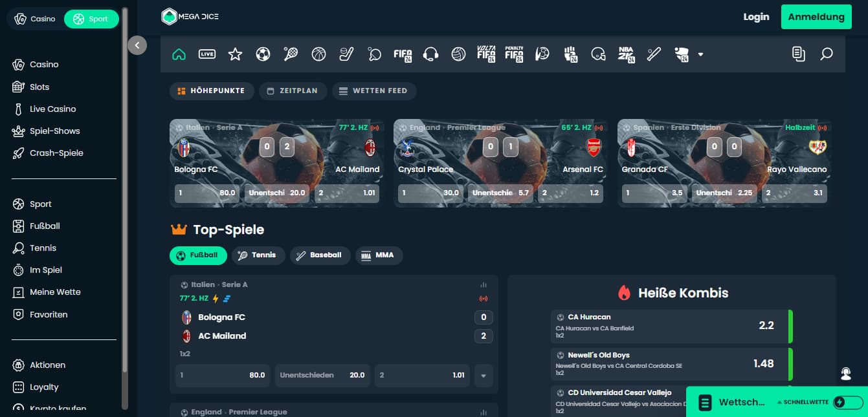Bet on Crystal Palace draw at 5.7

(x=500, y=193)
